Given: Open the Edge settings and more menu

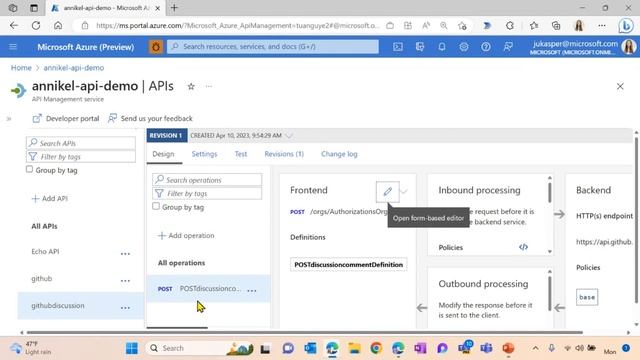Looking at the screenshot, I should tap(602, 25).
